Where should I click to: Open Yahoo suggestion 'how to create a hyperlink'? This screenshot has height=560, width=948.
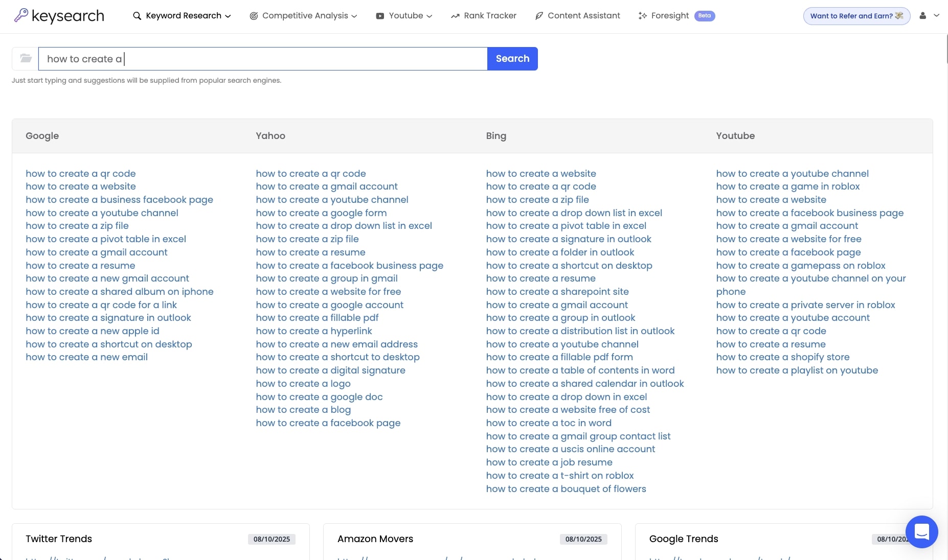[x=314, y=331]
